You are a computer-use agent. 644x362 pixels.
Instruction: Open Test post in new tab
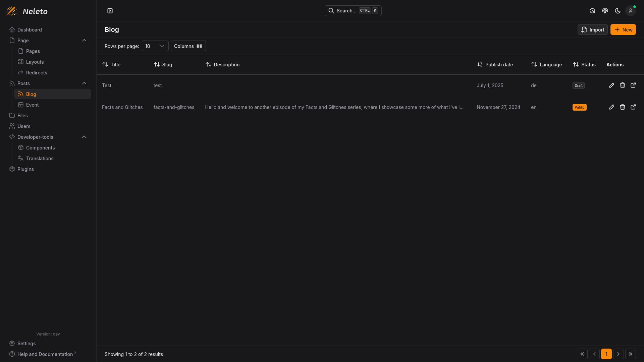(x=633, y=85)
